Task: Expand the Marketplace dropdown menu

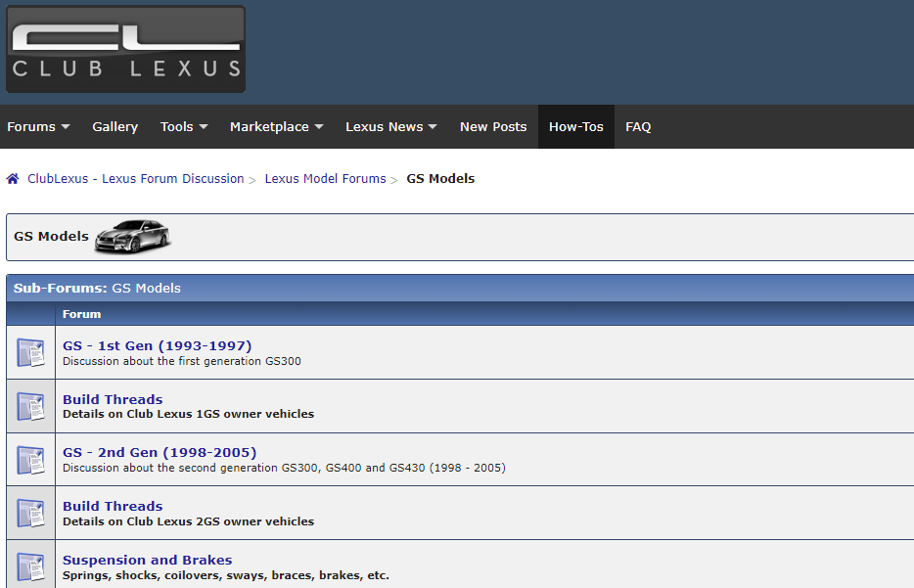Action: pos(276,126)
